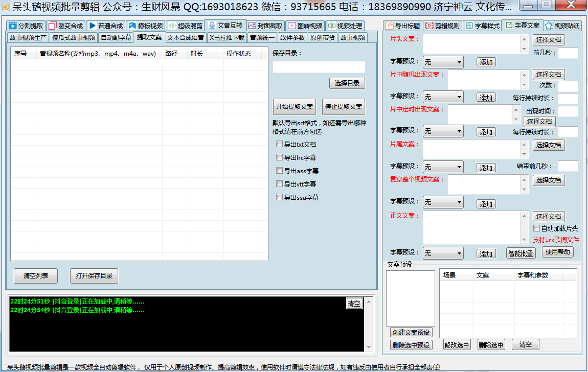Viewport: 588px width, 372px height.
Task: Open the 封面截取 image icon tab
Action: point(252,26)
